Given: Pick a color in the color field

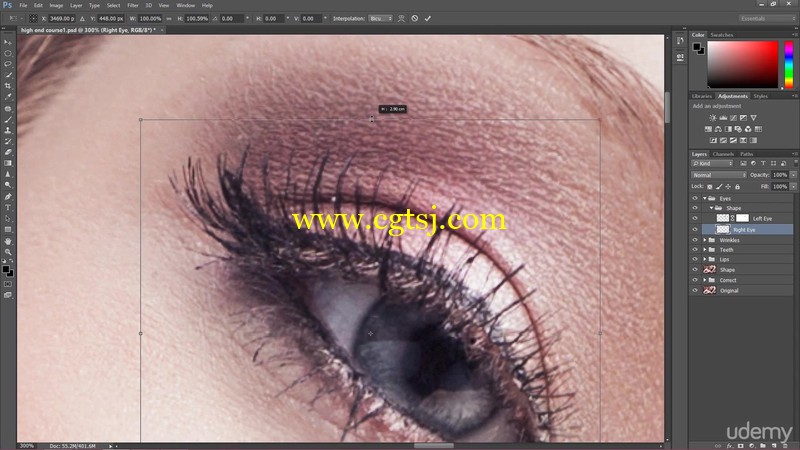Looking at the screenshot, I should [742, 65].
